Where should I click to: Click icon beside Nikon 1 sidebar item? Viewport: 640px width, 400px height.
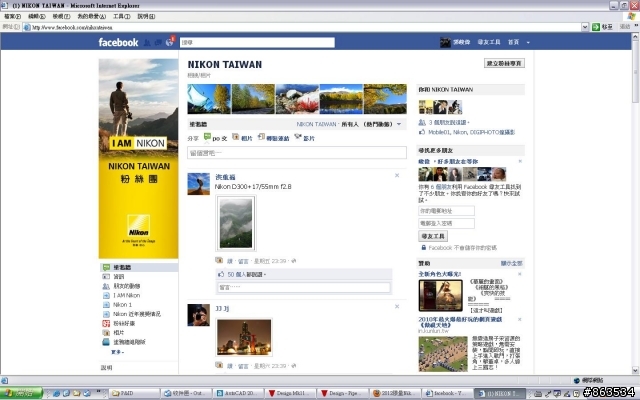pos(106,305)
